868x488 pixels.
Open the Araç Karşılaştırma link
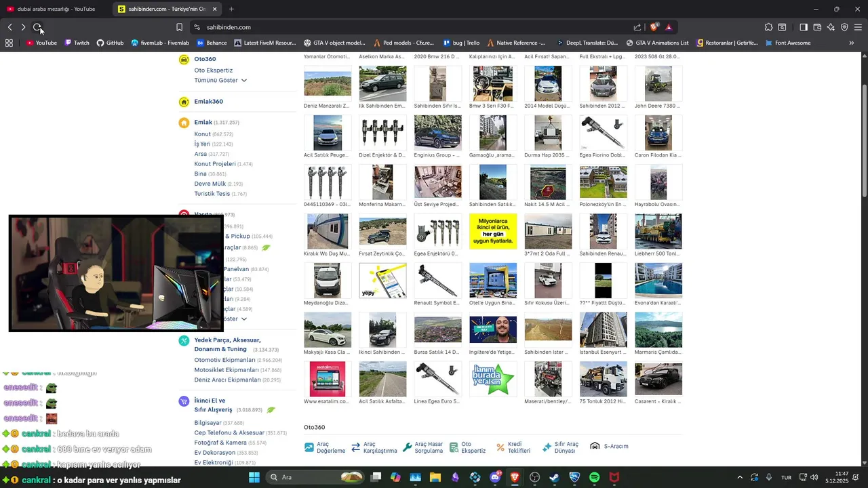[x=374, y=447]
